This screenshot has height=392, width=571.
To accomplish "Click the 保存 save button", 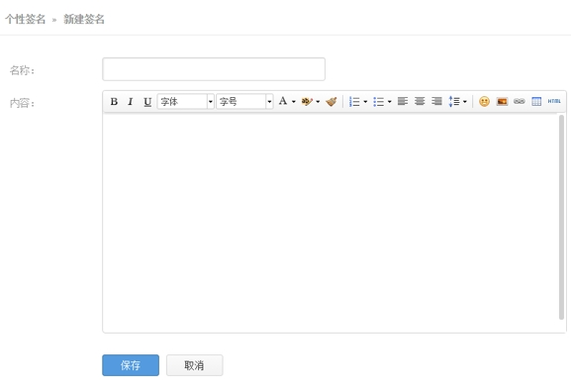I will pos(131,365).
